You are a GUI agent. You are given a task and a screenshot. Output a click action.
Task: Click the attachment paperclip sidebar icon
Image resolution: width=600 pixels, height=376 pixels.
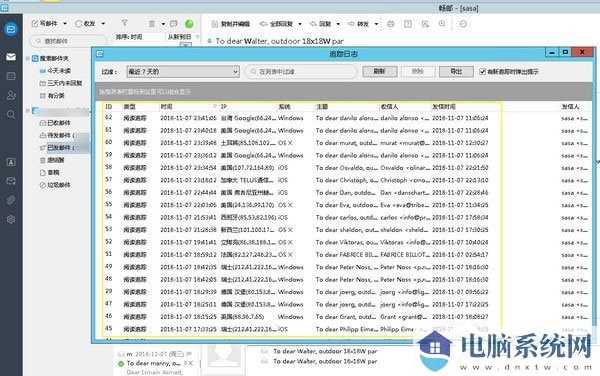[11, 200]
